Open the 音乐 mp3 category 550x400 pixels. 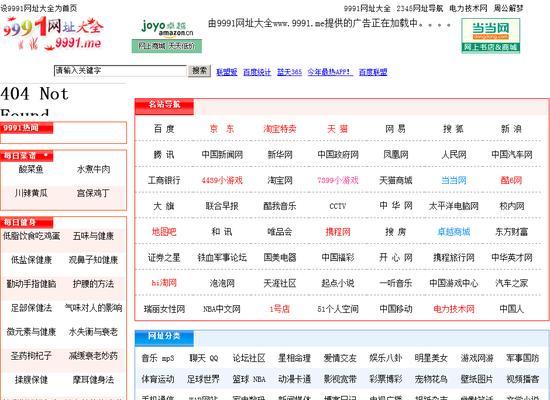click(x=157, y=358)
